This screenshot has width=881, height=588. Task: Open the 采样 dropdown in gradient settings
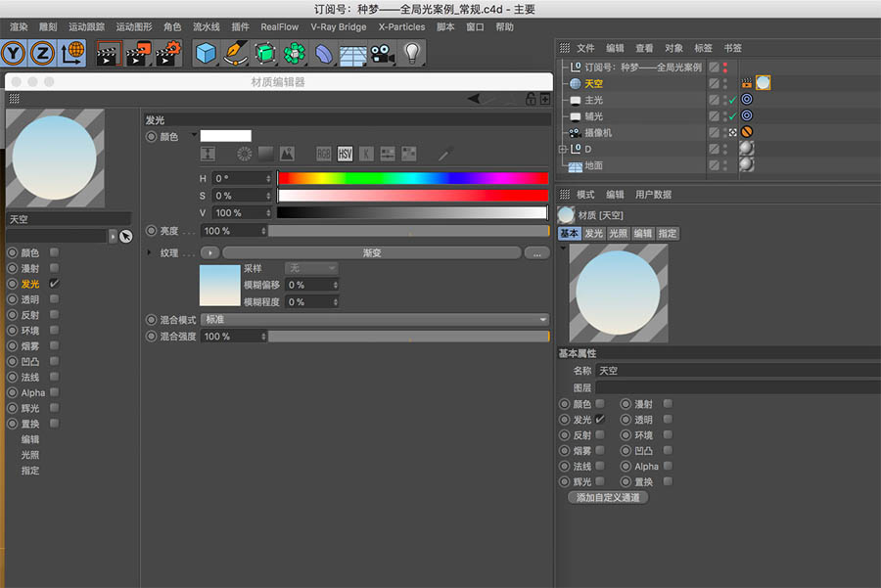[309, 268]
